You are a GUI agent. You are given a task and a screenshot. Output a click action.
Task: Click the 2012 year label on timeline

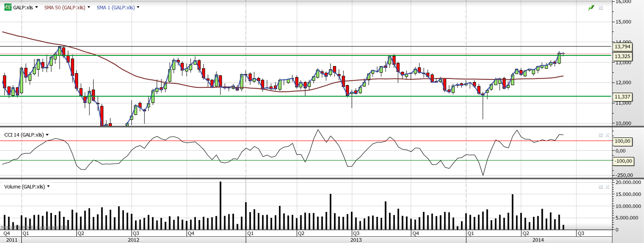133,239
